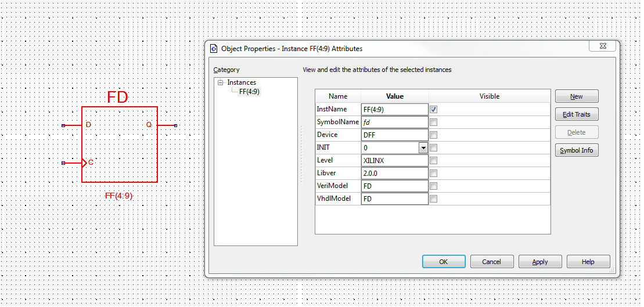This screenshot has height=307, width=644.
Task: Click the InstName row label
Action: coord(332,109)
